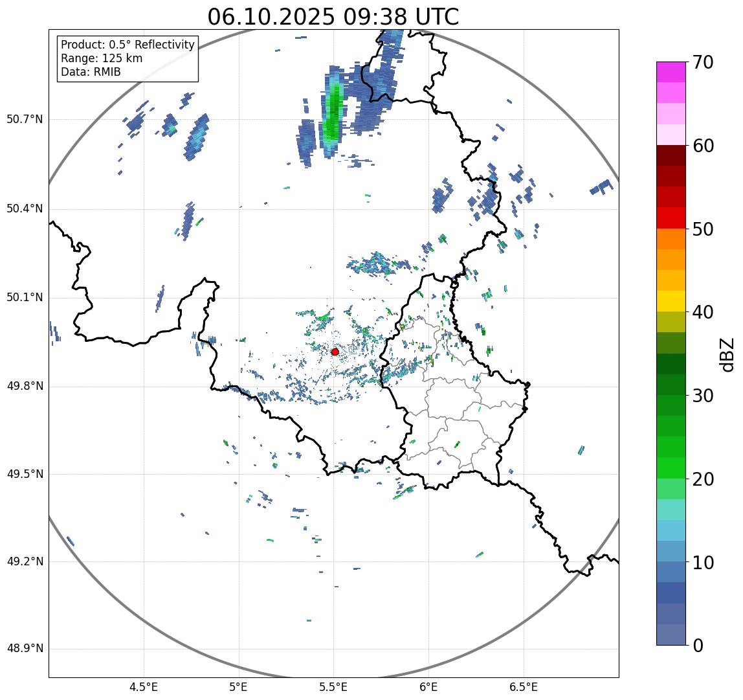Click the bright green echo core north of radar
Image resolution: width=743 pixels, height=700 pixels.
(x=333, y=113)
